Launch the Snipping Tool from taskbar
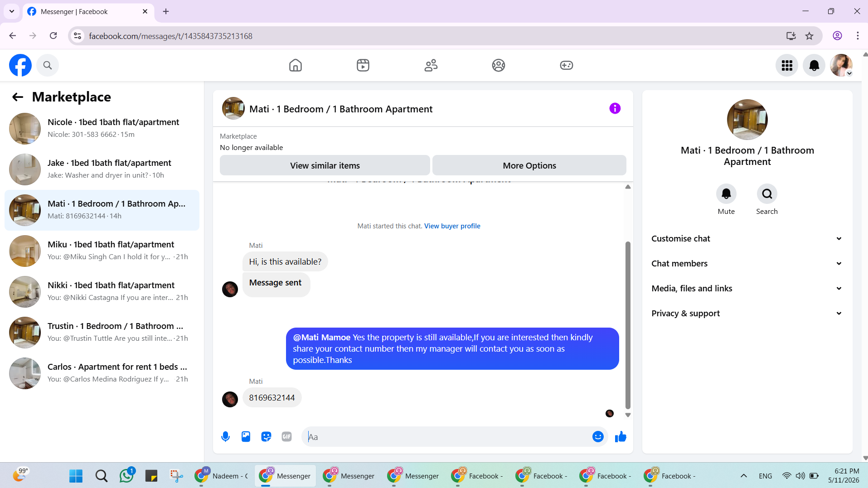 [176, 476]
